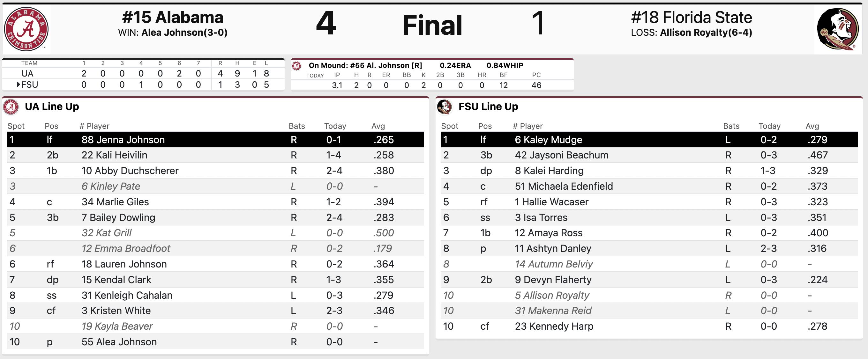Click the UA Line Up heading
868x359 pixels.
[x=52, y=107]
